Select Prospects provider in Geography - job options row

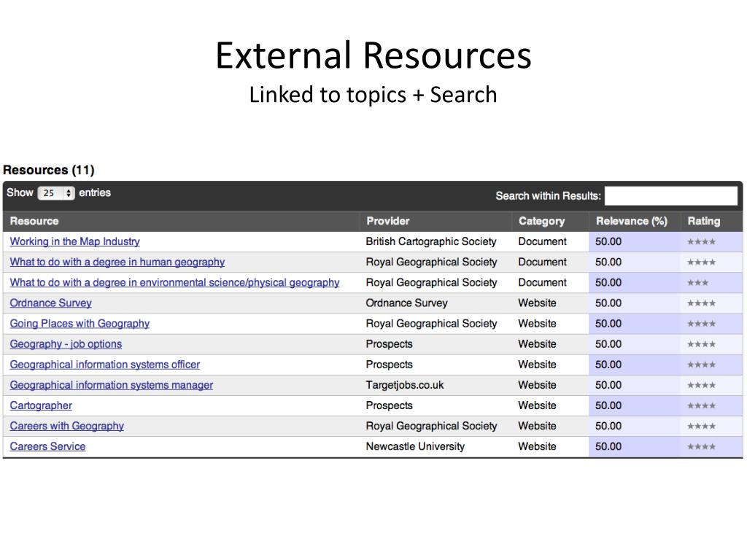tap(390, 344)
